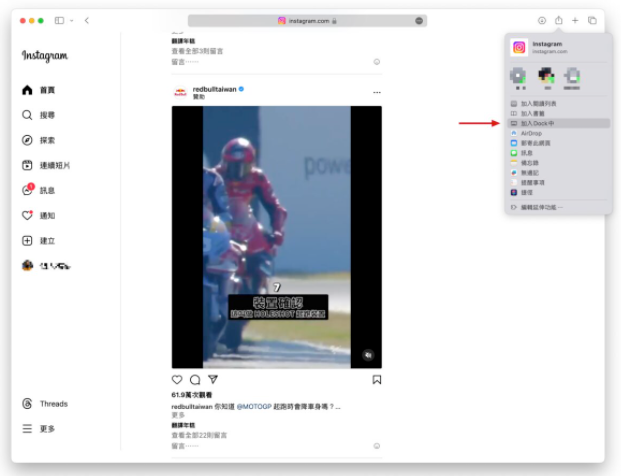Image resolution: width=621 pixels, height=476 pixels.
Task: Select AirDrop in the share menu
Action: coord(532,133)
